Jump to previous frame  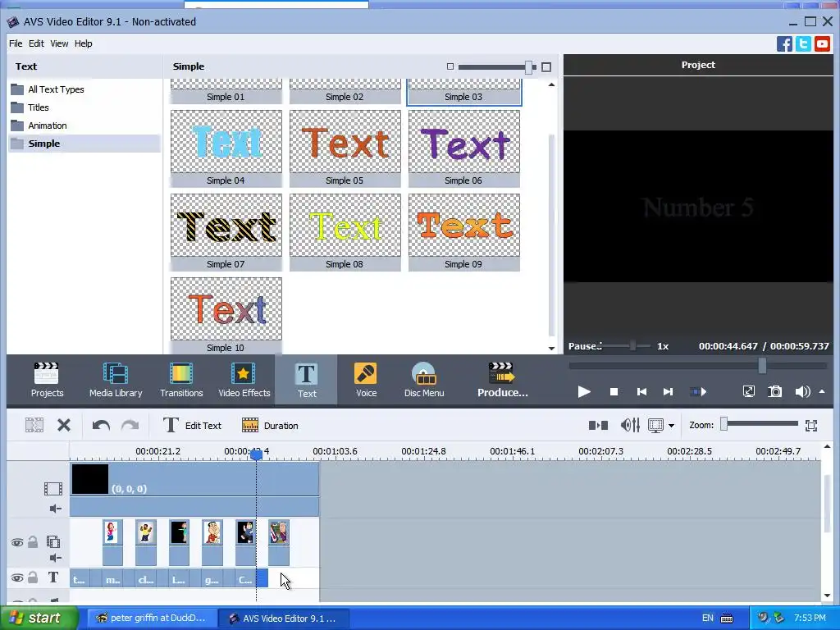[x=641, y=391]
